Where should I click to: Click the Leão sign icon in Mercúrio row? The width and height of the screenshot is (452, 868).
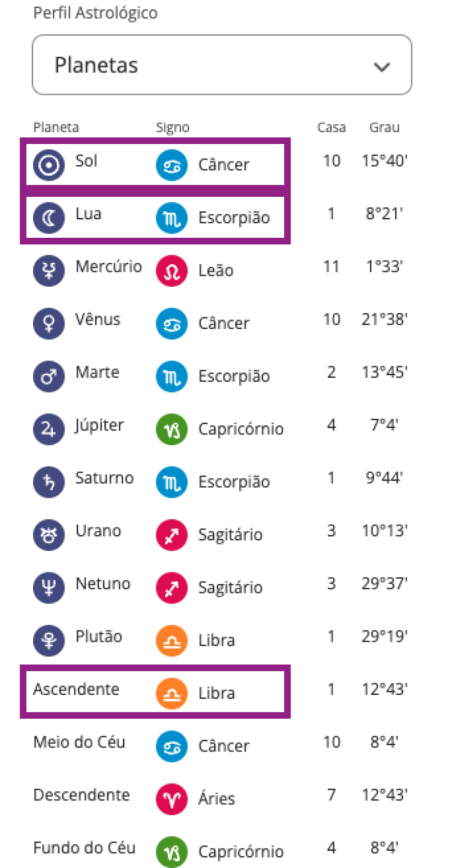[x=172, y=271]
